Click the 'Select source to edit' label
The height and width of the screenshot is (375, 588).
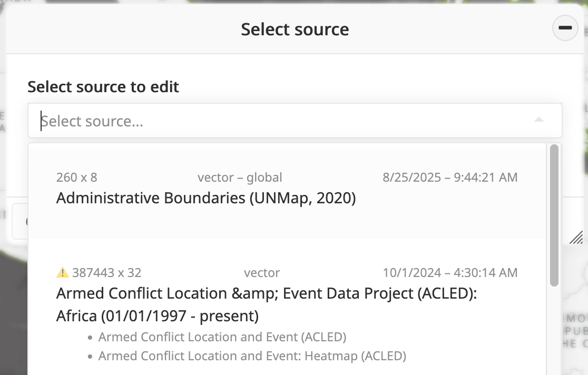tap(103, 87)
